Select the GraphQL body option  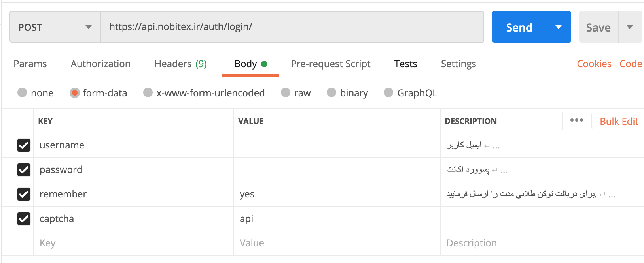click(x=388, y=93)
